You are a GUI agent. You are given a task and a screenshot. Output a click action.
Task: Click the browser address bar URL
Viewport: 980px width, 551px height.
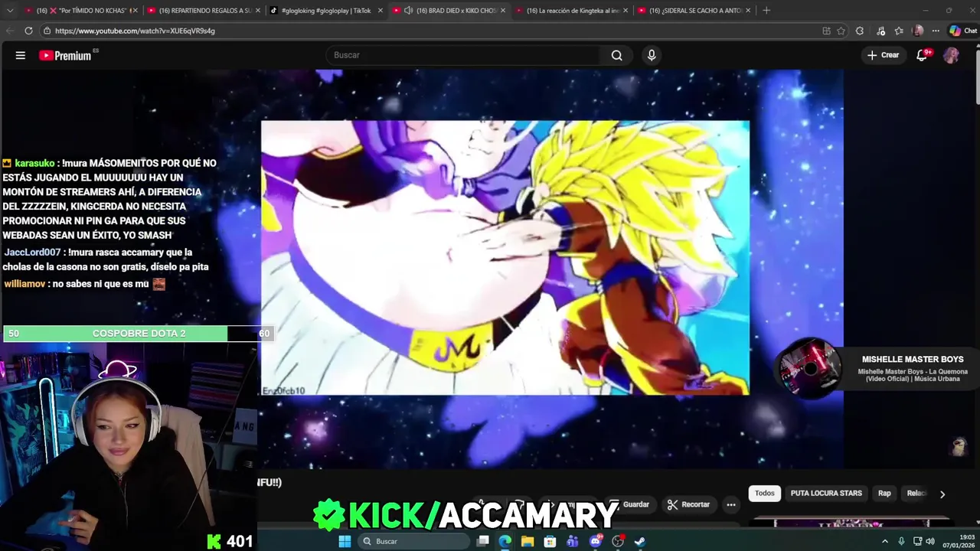click(x=135, y=31)
